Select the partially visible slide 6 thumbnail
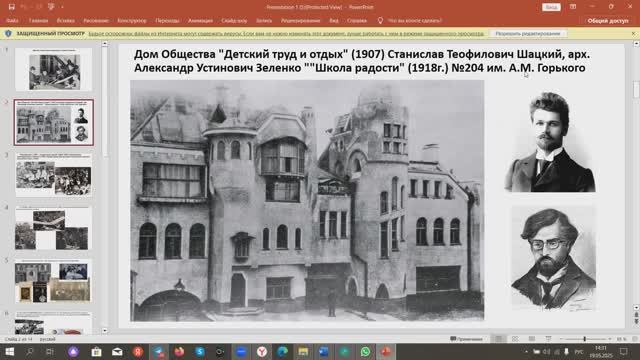The width and height of the screenshot is (640, 360). [53, 322]
